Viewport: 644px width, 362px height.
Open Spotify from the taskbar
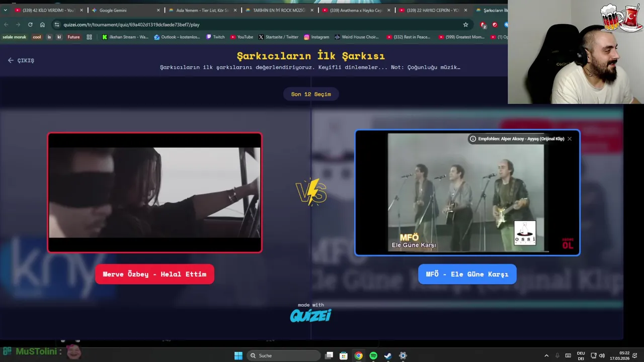pyautogui.click(x=373, y=355)
